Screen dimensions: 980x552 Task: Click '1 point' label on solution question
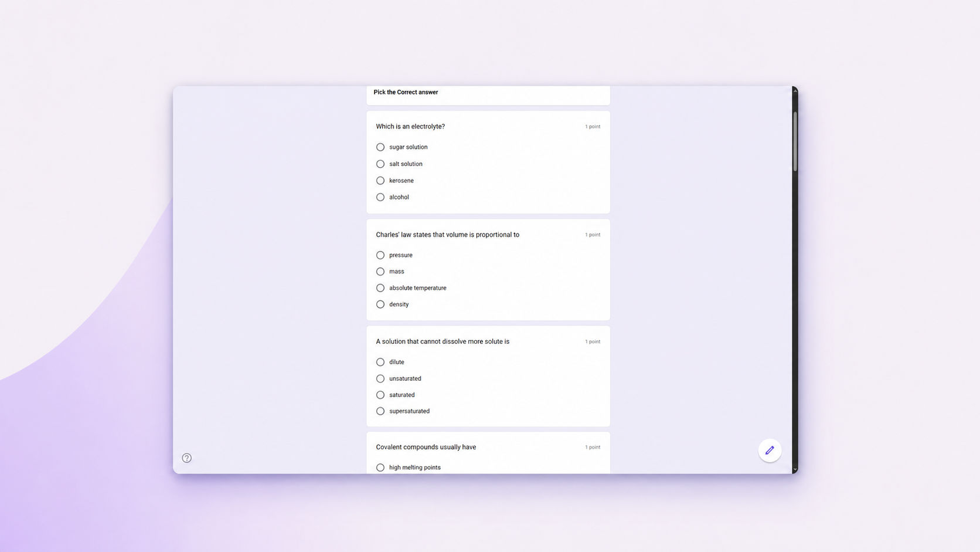click(593, 341)
